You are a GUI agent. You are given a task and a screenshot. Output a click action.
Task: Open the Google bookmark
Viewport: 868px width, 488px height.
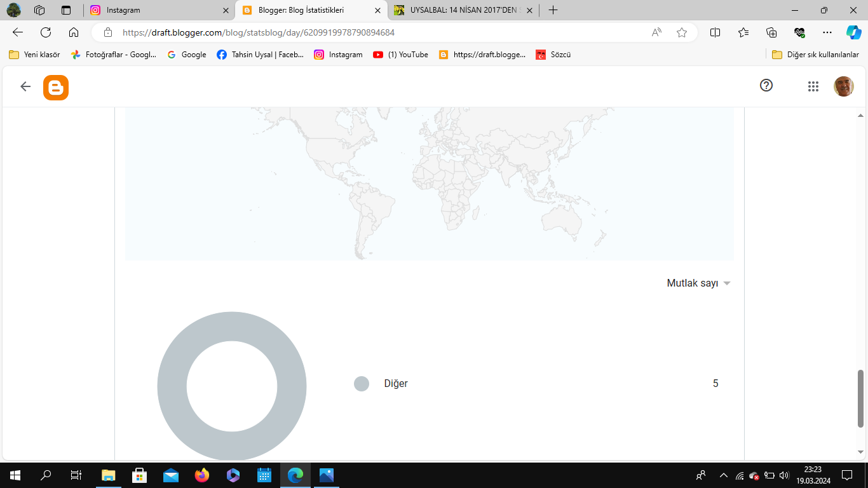click(x=187, y=55)
